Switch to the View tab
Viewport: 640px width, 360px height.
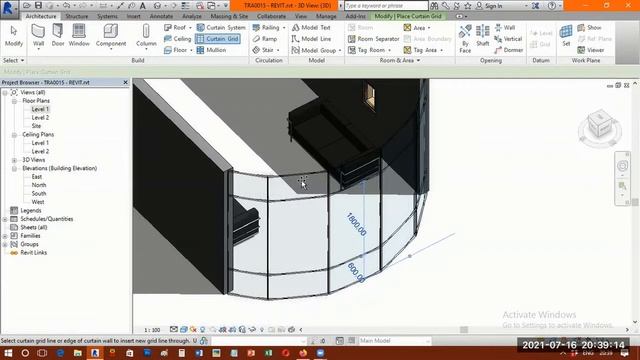[301, 16]
